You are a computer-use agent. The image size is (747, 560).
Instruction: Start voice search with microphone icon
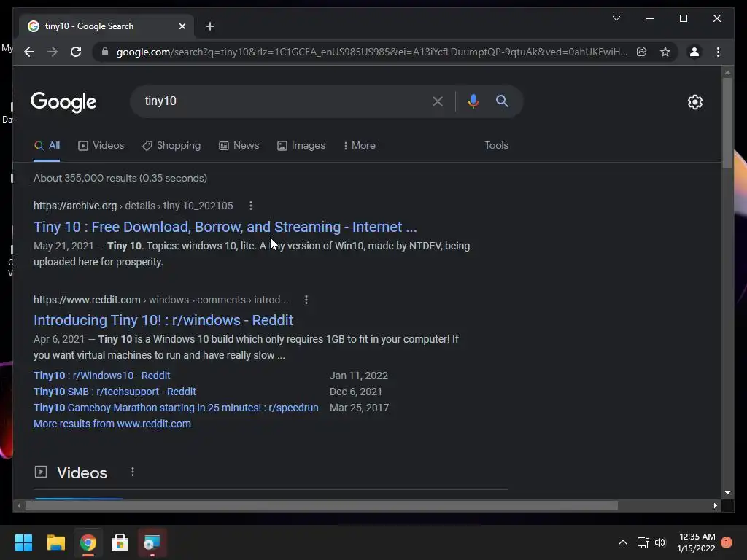pyautogui.click(x=473, y=101)
